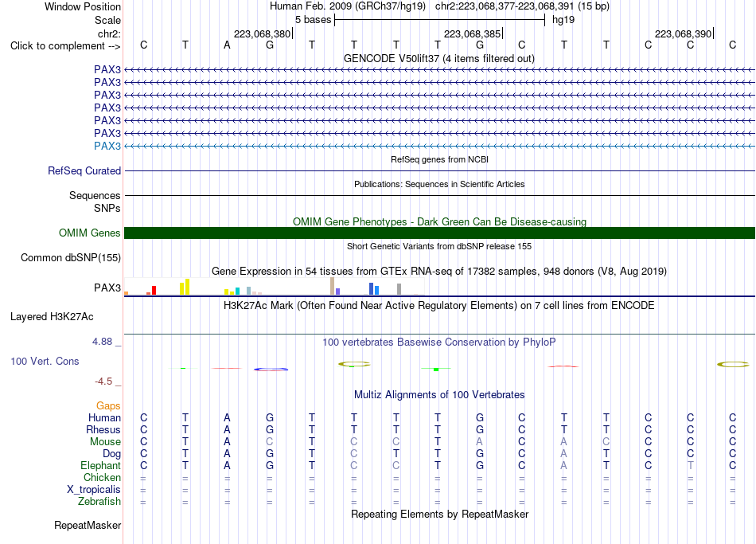Click the dark blue bar in the GTEx chart
Screen dimensions: 756x544
pos(372,288)
